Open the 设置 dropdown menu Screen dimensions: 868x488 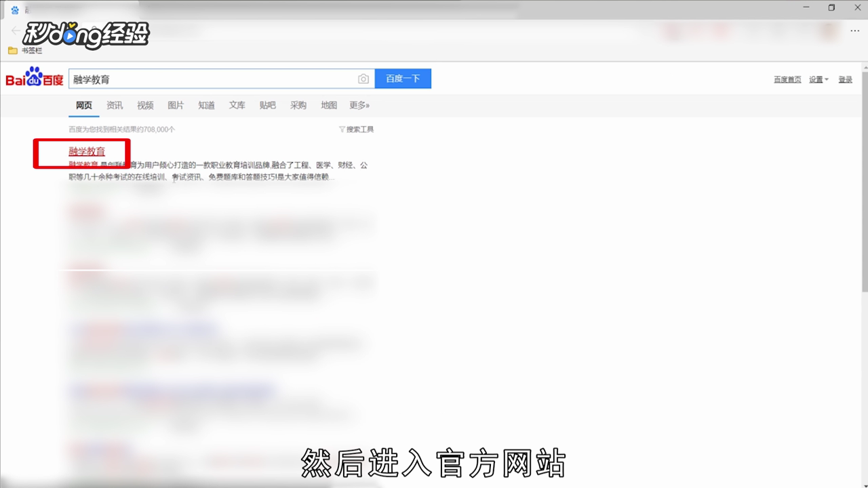[818, 79]
